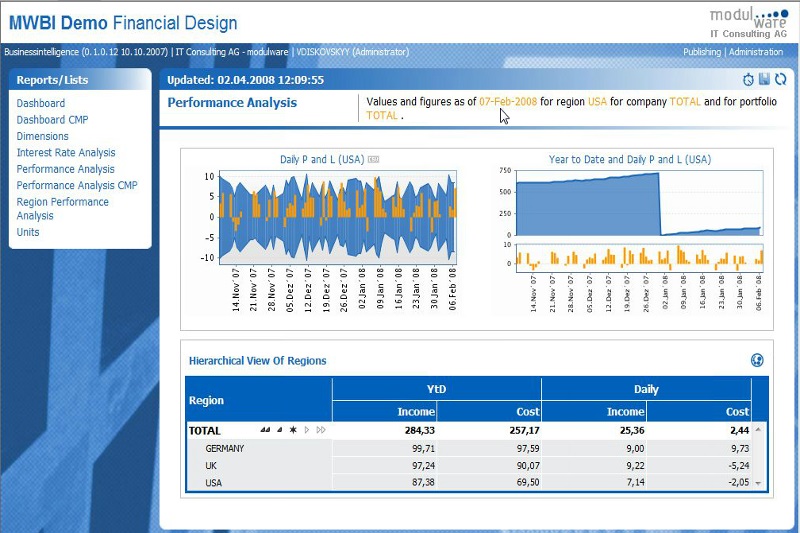Image resolution: width=800 pixels, height=533 pixels.
Task: Open the Units list
Action: (28, 232)
